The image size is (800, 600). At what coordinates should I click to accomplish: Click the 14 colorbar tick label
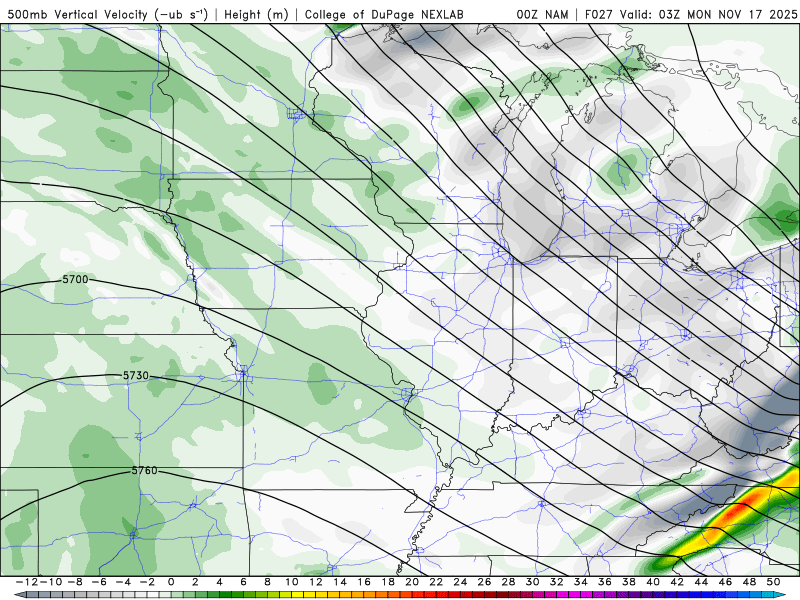(340, 582)
